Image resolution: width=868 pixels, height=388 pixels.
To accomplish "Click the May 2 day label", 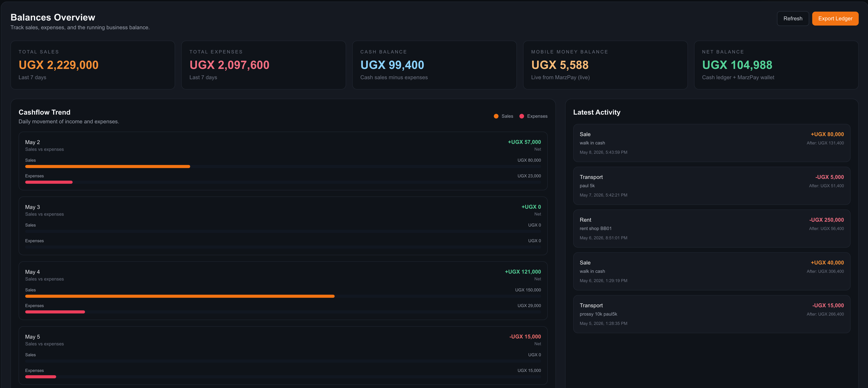I will [32, 142].
